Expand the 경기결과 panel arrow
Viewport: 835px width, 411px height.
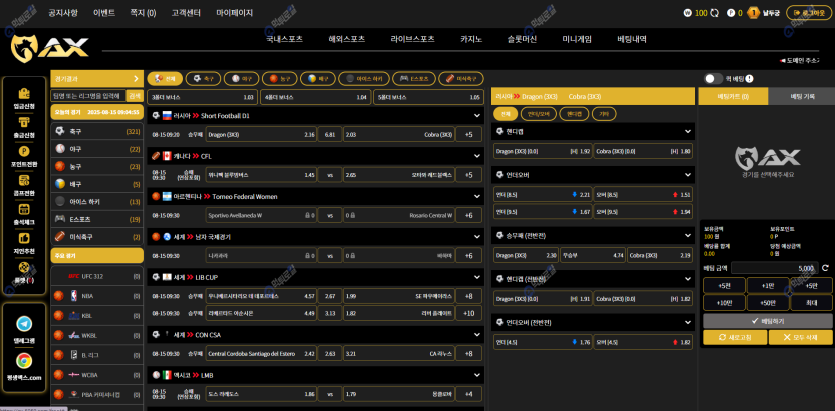(x=137, y=78)
